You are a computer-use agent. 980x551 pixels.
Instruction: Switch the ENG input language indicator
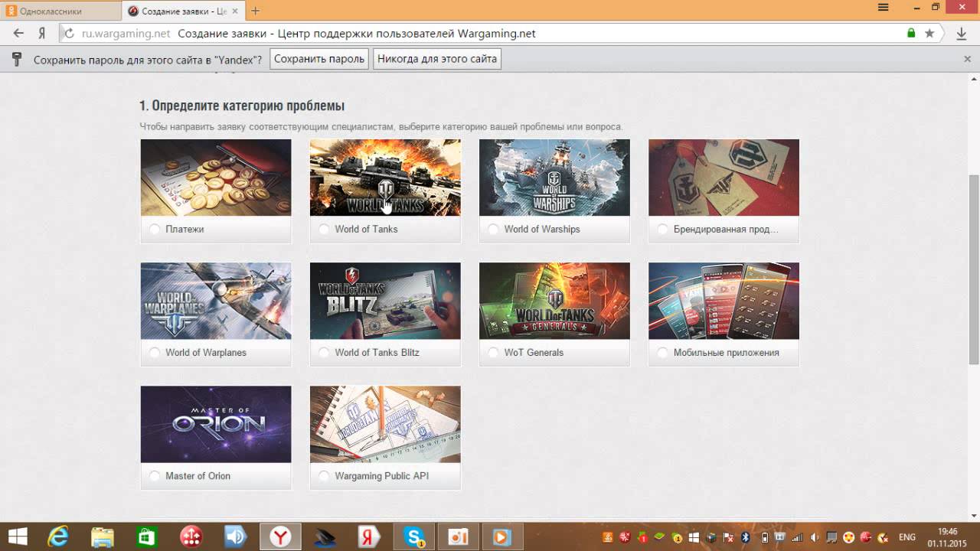click(x=906, y=537)
